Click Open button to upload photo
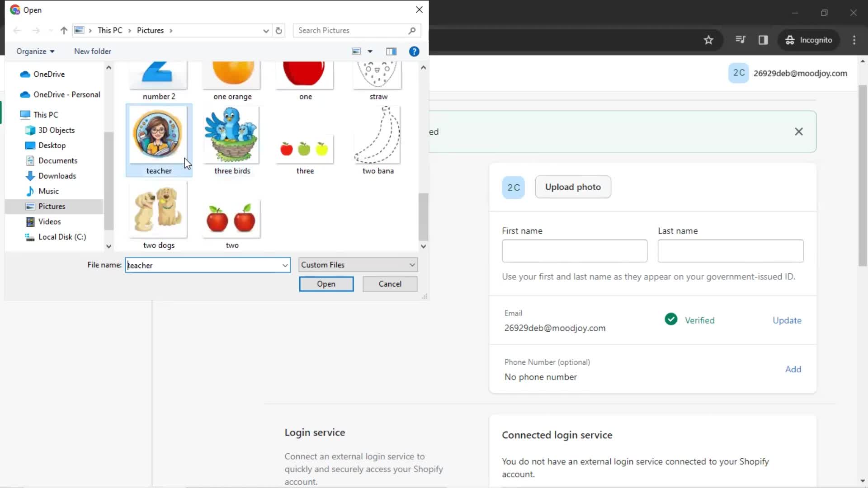Image resolution: width=868 pixels, height=488 pixels. click(326, 284)
